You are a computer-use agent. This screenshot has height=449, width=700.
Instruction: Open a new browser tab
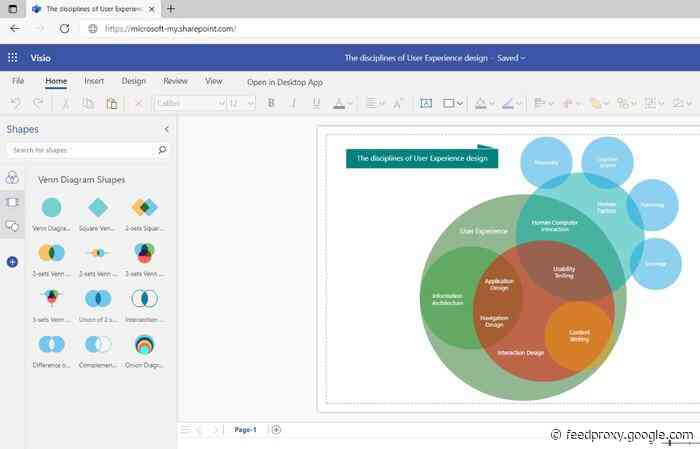click(171, 8)
